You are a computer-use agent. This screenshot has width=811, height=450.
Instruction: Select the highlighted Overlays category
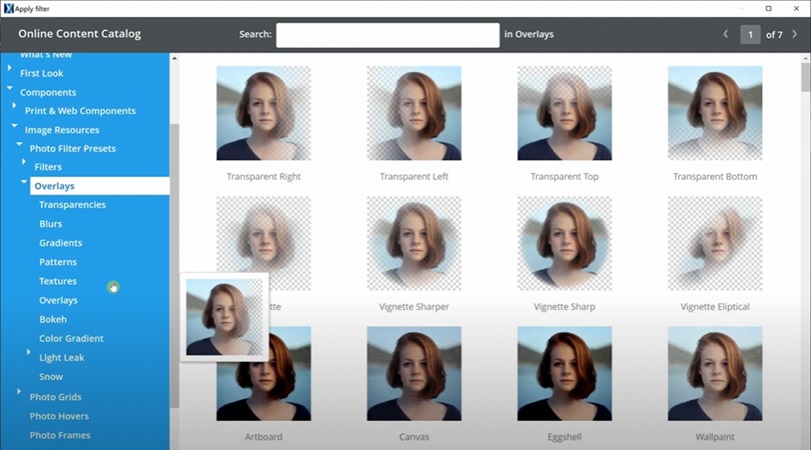pos(100,186)
